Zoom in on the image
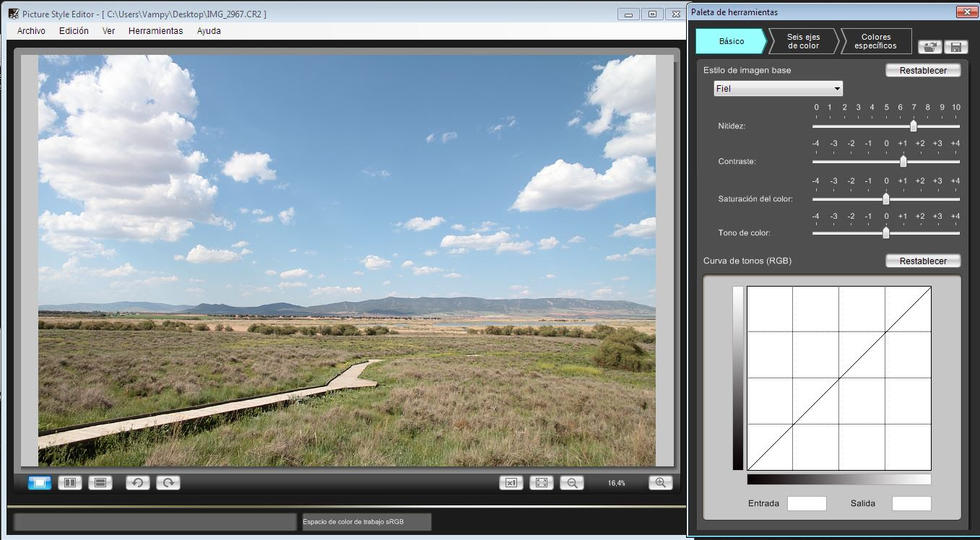 tap(661, 483)
